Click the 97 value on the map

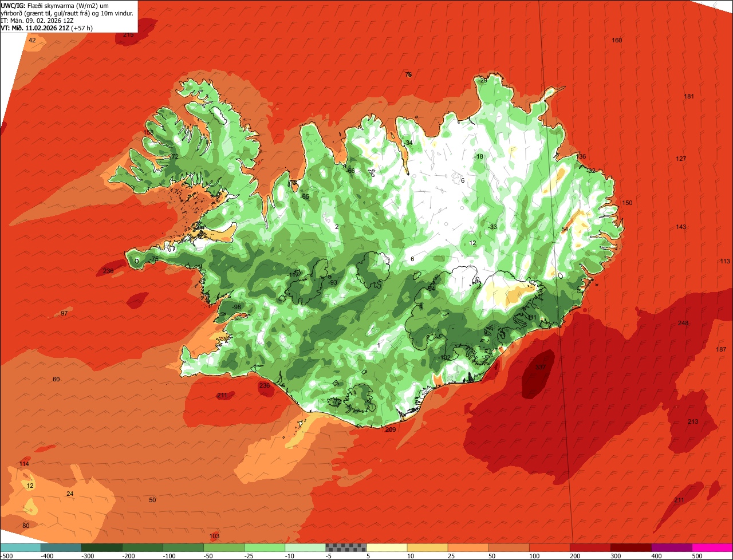64,314
